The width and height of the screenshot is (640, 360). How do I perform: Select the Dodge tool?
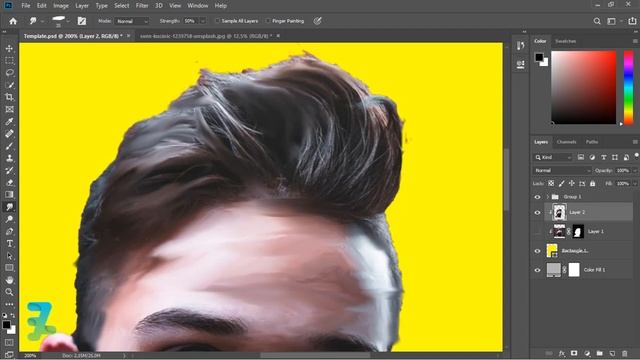[9, 219]
